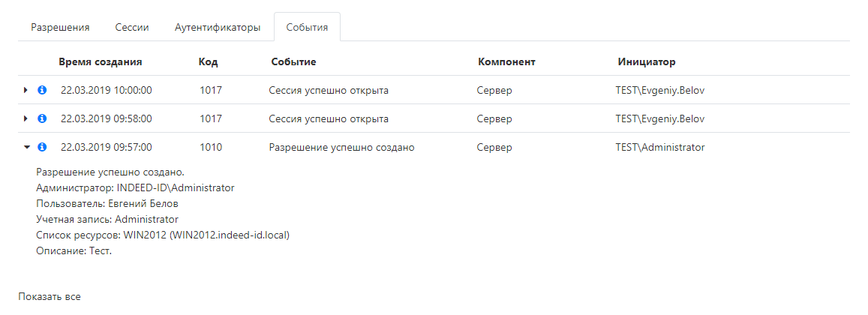This screenshot has width=868, height=315.
Task: Click the Событие column header
Action: [293, 61]
